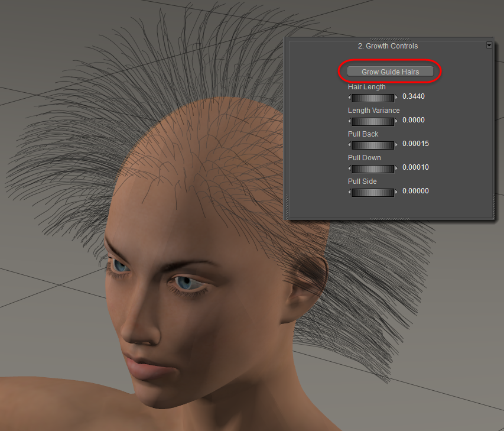Decrease Pull Side with the left arrow
The width and height of the screenshot is (504, 431).
349,192
